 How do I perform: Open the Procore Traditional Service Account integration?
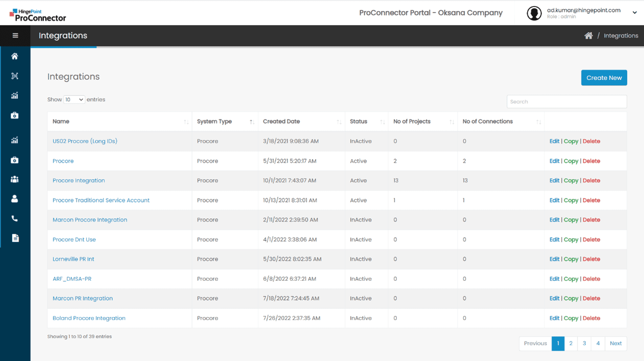point(101,200)
